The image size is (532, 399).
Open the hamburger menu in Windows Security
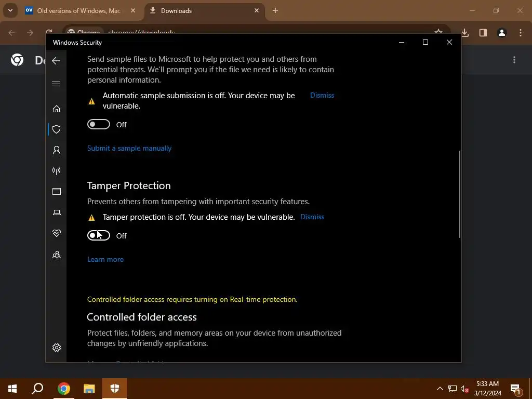tap(56, 84)
